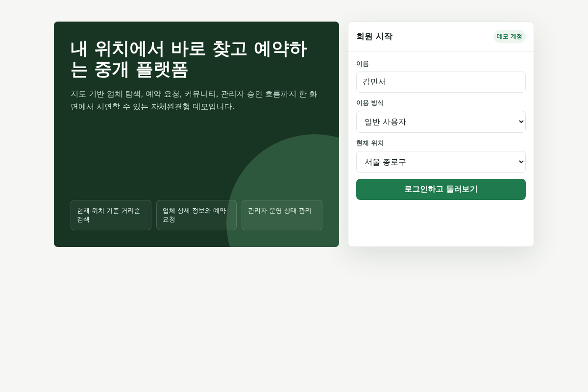The height and width of the screenshot is (392, 588).
Task: Open the 이용 방식 dropdown showing 일반 사용자
Action: click(x=441, y=122)
